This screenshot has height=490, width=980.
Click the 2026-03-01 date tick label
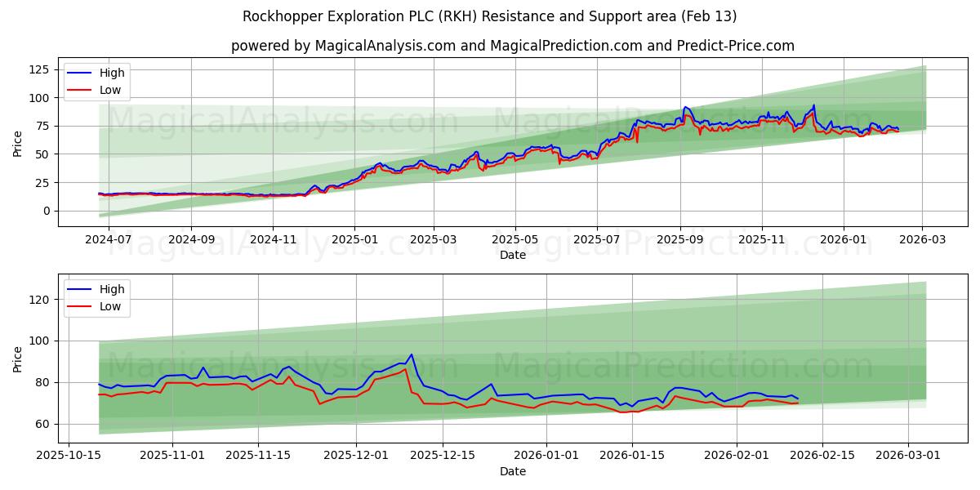908,456
